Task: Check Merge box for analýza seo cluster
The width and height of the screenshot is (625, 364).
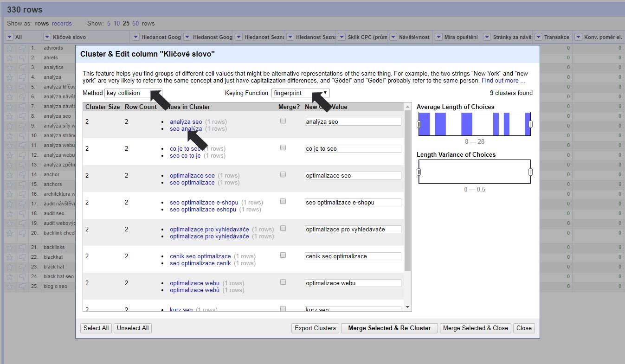Action: [x=283, y=121]
